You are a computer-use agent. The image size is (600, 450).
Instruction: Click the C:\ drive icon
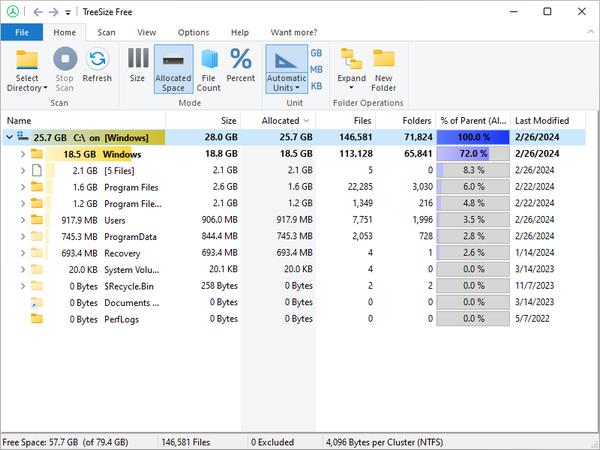pos(23,136)
